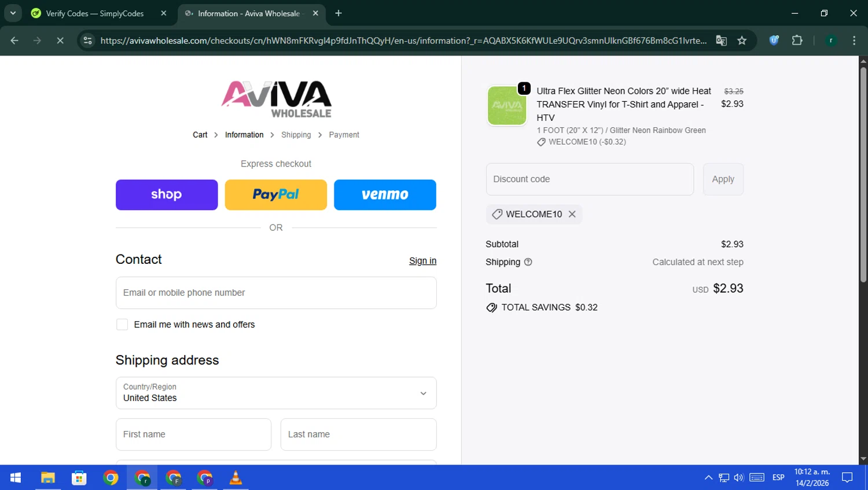Select the Shipping breadcrumb step
This screenshot has width=868, height=490.
[296, 135]
